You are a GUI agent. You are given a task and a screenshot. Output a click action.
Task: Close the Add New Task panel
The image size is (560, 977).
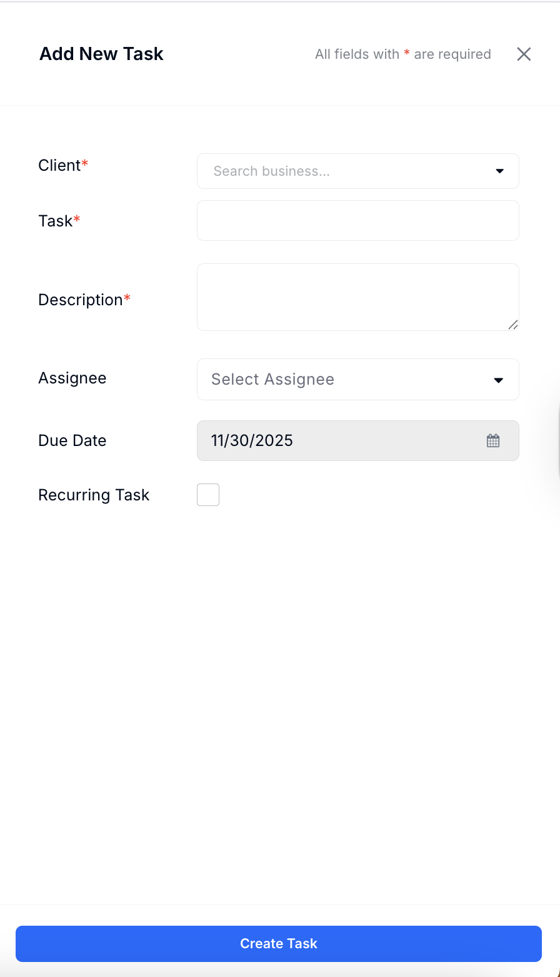[x=524, y=54]
